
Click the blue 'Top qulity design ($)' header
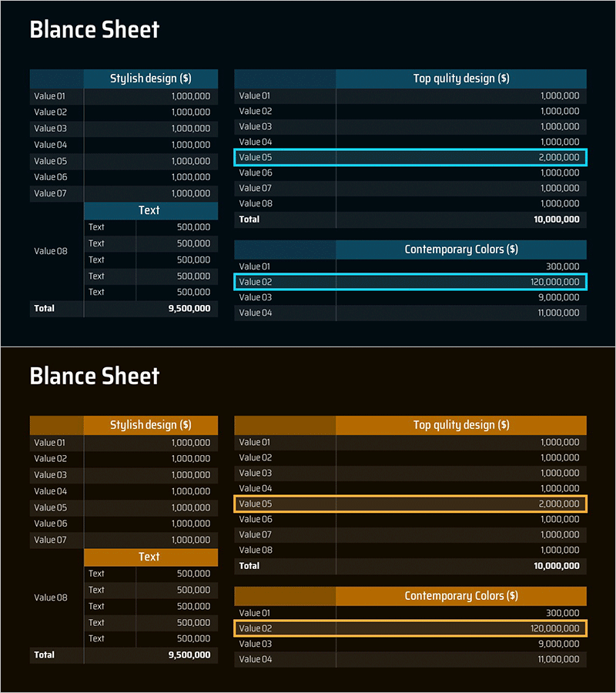coord(460,79)
